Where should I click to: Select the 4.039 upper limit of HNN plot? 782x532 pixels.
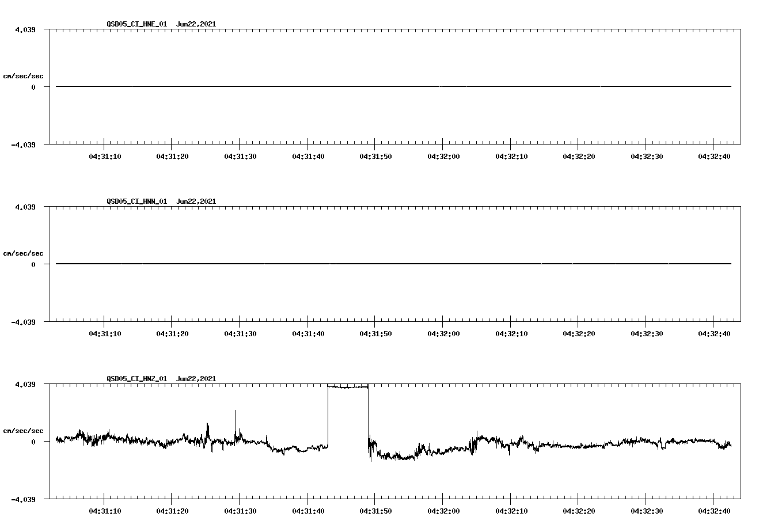click(25, 207)
